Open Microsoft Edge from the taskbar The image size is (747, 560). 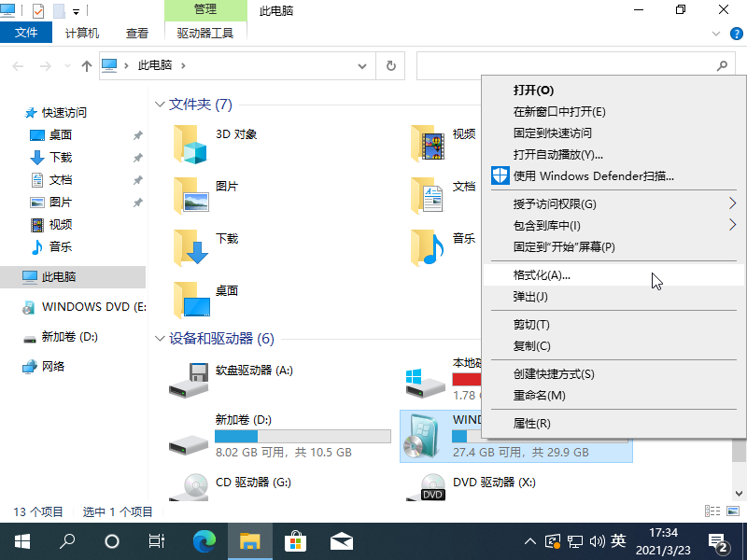coord(204,540)
